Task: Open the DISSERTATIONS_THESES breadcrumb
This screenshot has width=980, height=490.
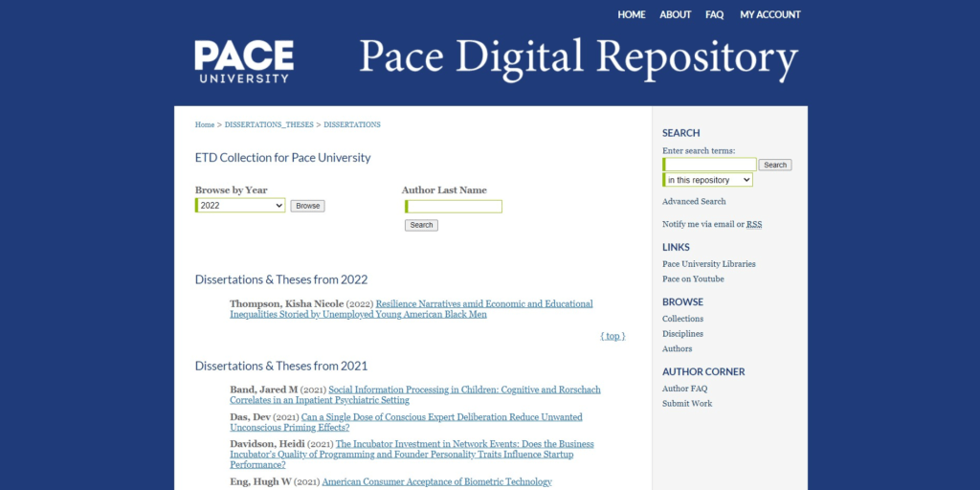Action: 269,125
